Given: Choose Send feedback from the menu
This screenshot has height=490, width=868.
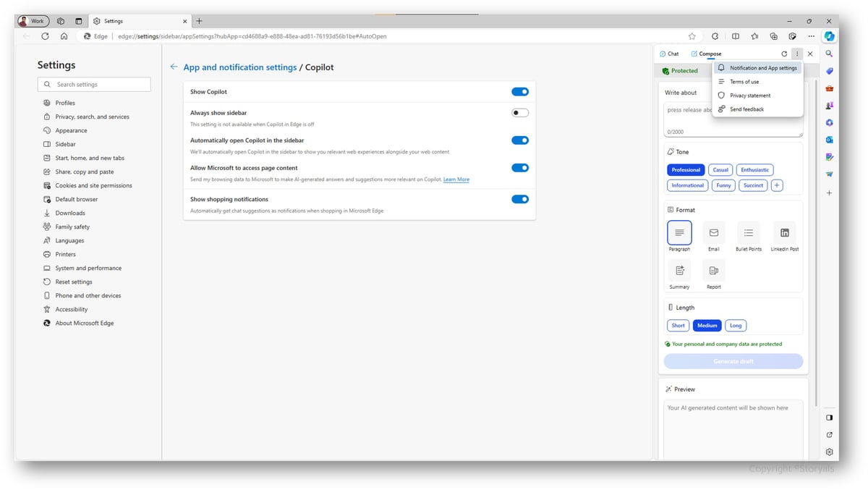Looking at the screenshot, I should click(x=757, y=109).
